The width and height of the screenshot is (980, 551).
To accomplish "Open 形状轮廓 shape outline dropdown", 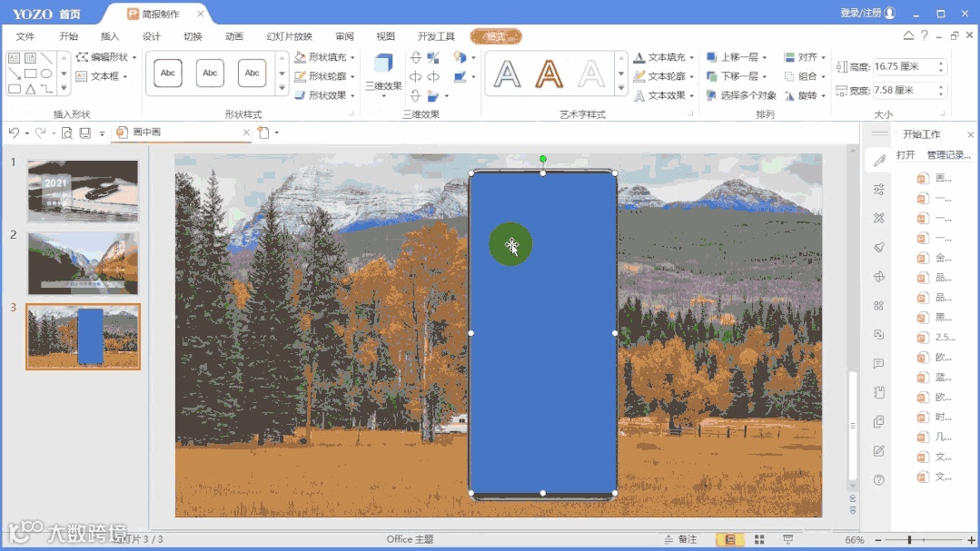I will point(325,76).
